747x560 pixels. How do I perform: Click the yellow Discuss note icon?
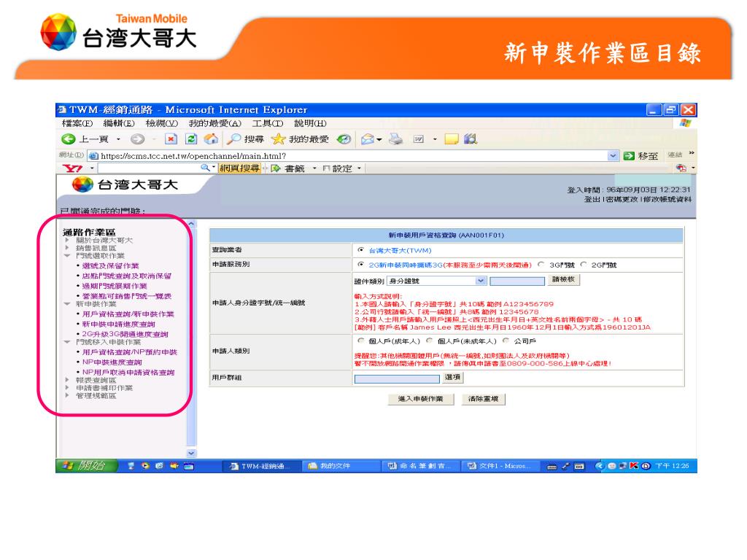point(451,139)
